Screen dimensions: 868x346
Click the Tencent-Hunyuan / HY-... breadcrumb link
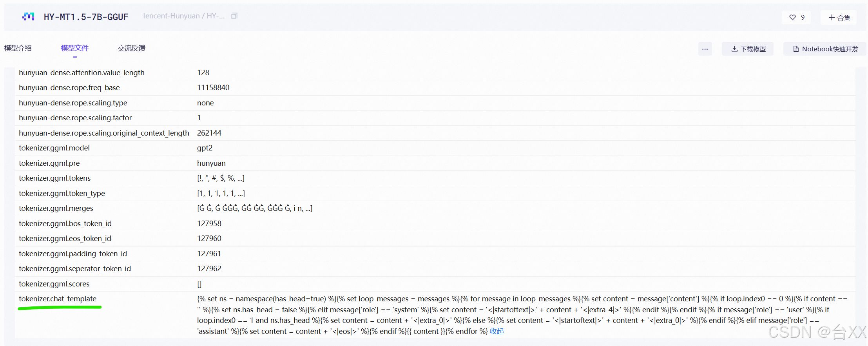click(x=183, y=16)
